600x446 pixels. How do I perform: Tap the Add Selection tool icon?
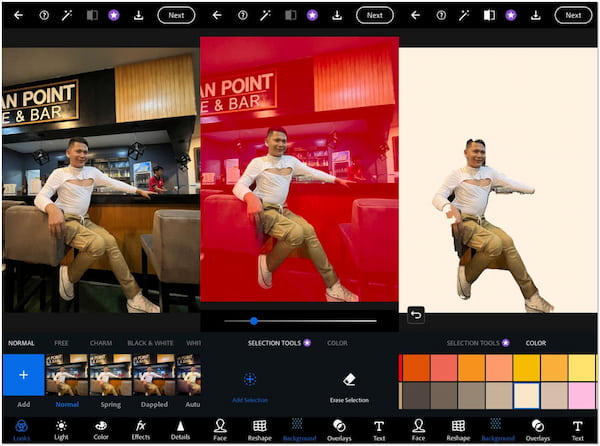pyautogui.click(x=250, y=380)
